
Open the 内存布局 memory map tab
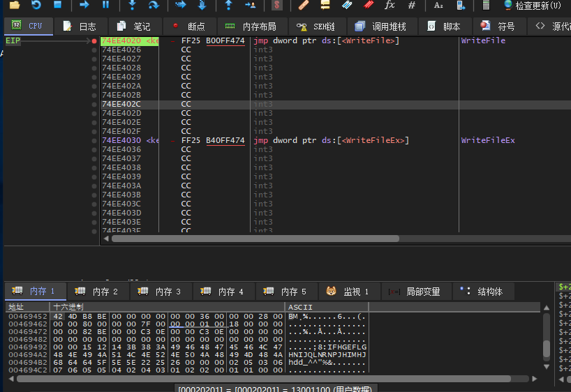251,27
